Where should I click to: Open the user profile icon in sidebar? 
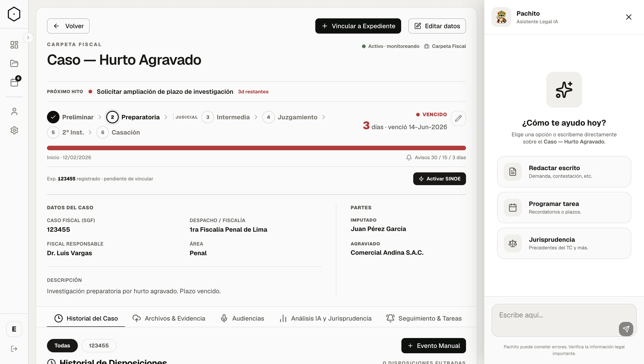14,111
